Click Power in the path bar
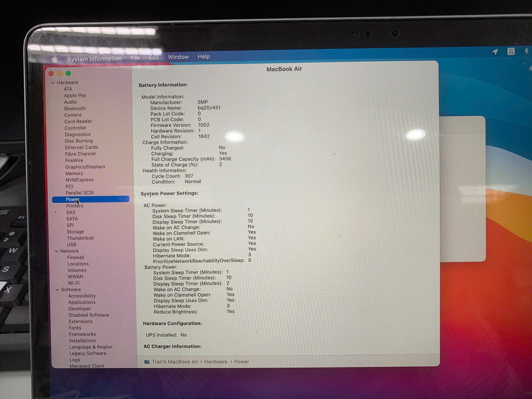 [x=241, y=362]
